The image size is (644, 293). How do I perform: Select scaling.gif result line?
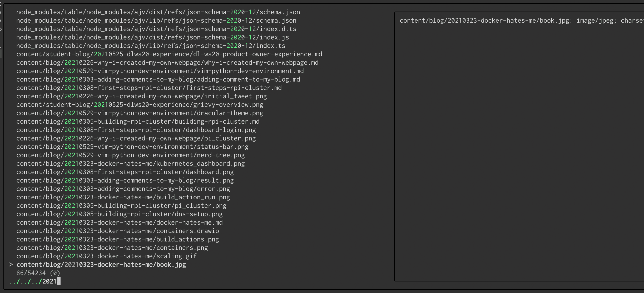[x=106, y=256]
